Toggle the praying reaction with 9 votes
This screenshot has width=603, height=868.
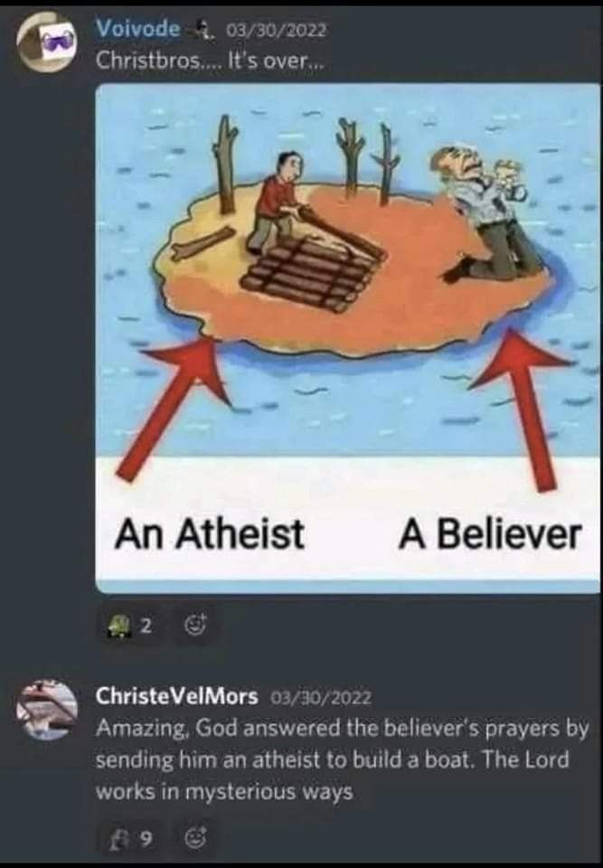(x=129, y=839)
